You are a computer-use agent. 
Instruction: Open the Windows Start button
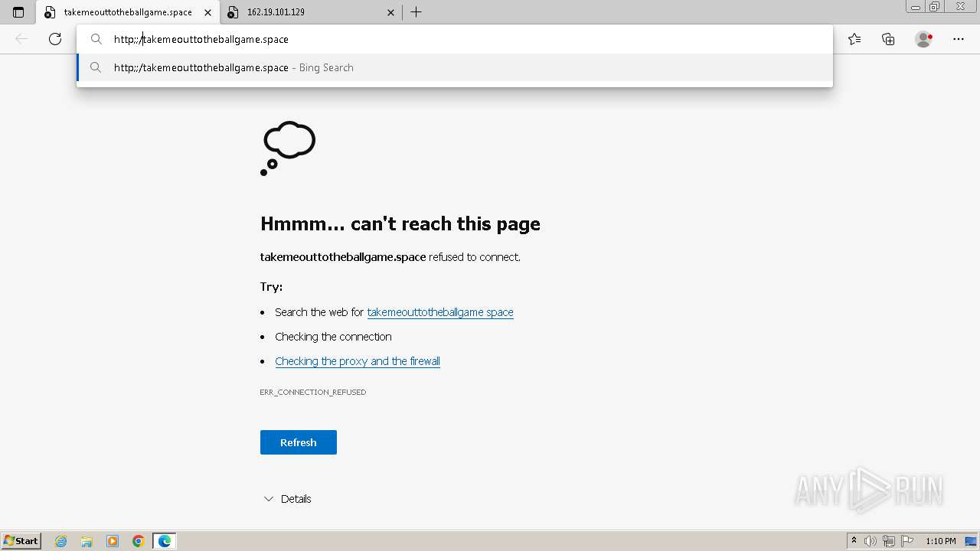(x=21, y=541)
